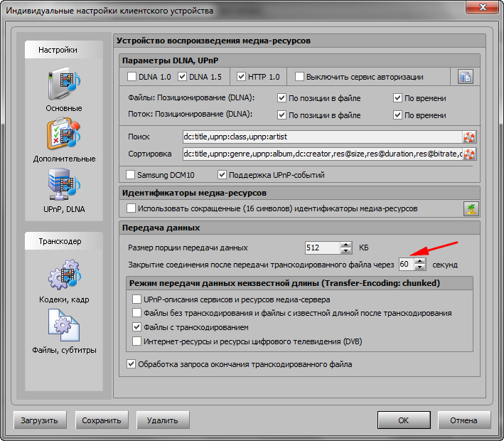Click the icon beside shortened identifiers option

[470, 208]
